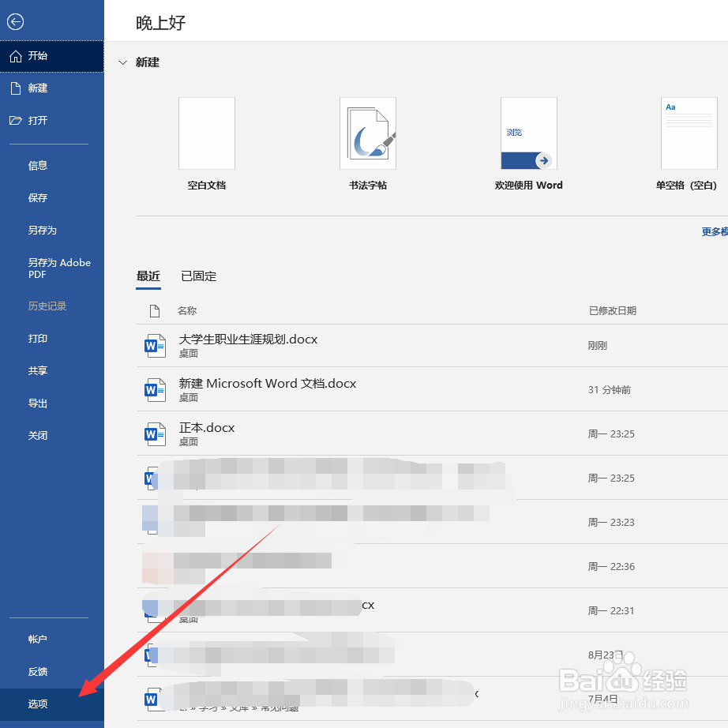Open 正本.docx from recent list
This screenshot has height=728, width=728.
tap(207, 428)
